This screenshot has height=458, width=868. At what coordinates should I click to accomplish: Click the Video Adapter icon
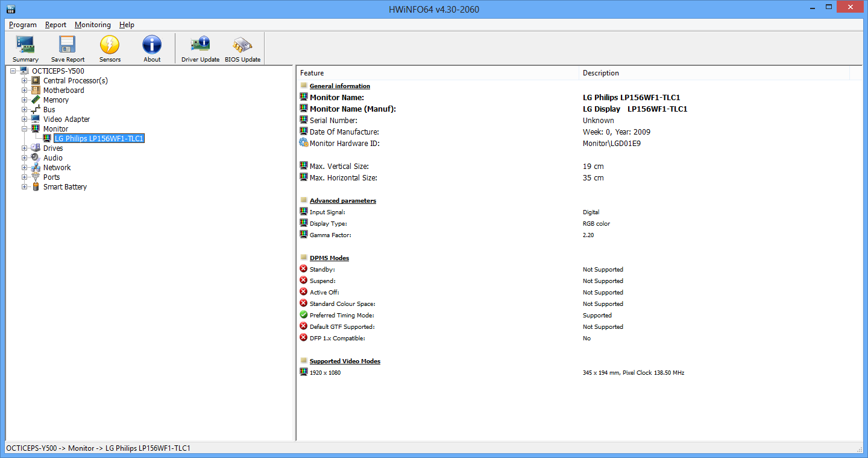pos(36,119)
